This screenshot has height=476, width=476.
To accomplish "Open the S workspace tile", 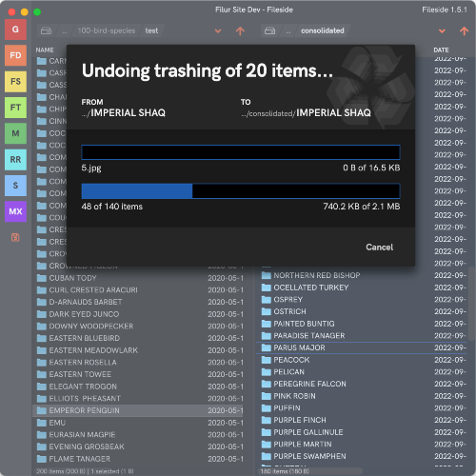I will pos(15,186).
